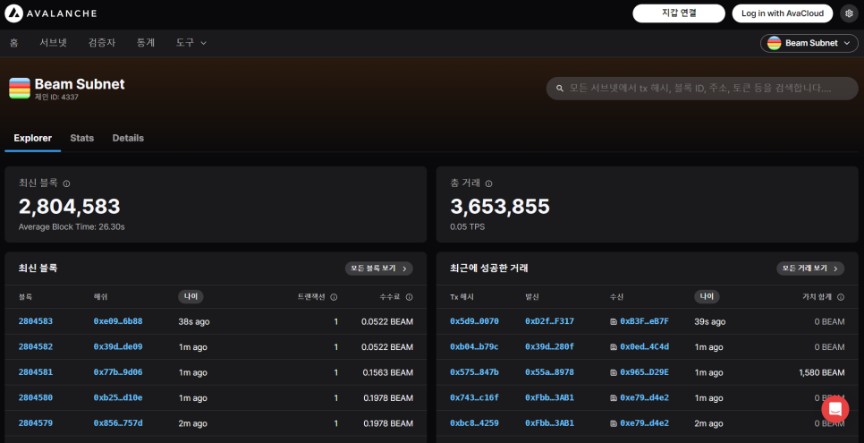The width and height of the screenshot is (864, 443).
Task: Select 38s ago in block 2804583 row
Action: [x=194, y=322]
